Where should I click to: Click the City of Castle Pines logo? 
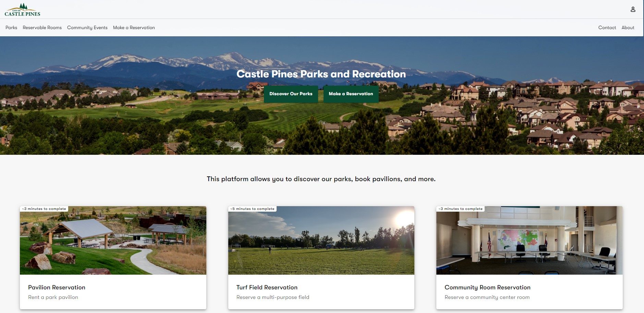(x=22, y=10)
